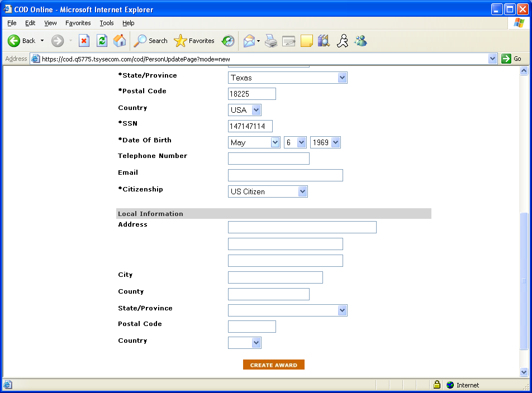Click the City input field
532x393 pixels.
tap(275, 277)
